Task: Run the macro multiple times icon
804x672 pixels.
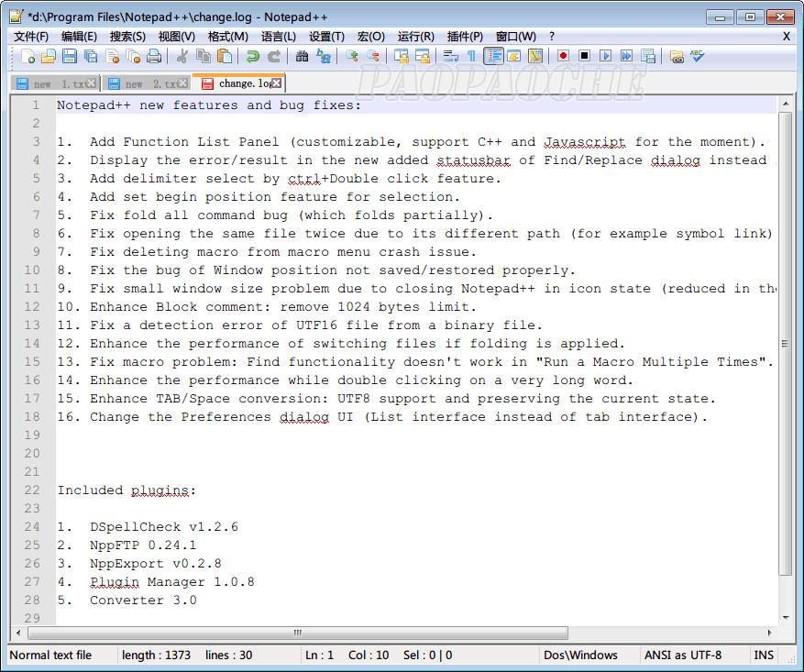Action: pyautogui.click(x=626, y=56)
